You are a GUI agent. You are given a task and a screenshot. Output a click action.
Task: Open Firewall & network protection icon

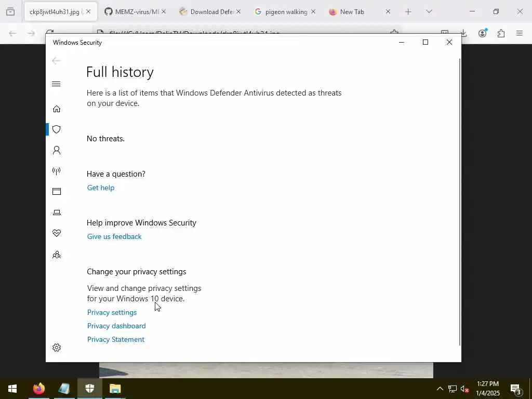coord(57,170)
